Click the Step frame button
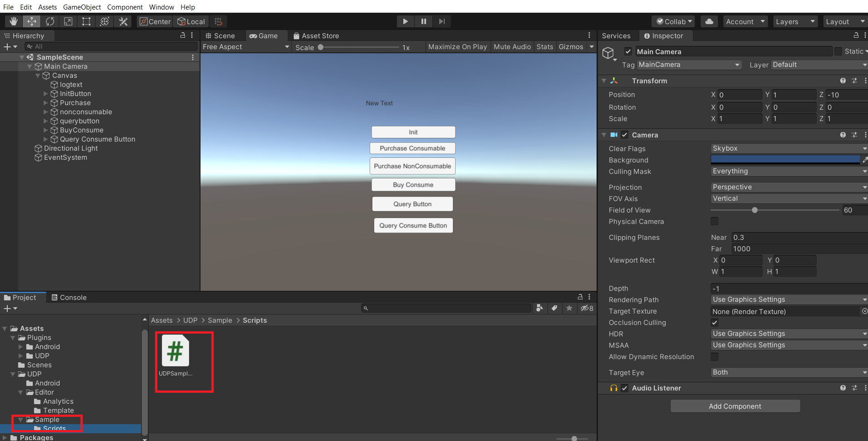The height and width of the screenshot is (441, 868). [x=442, y=21]
